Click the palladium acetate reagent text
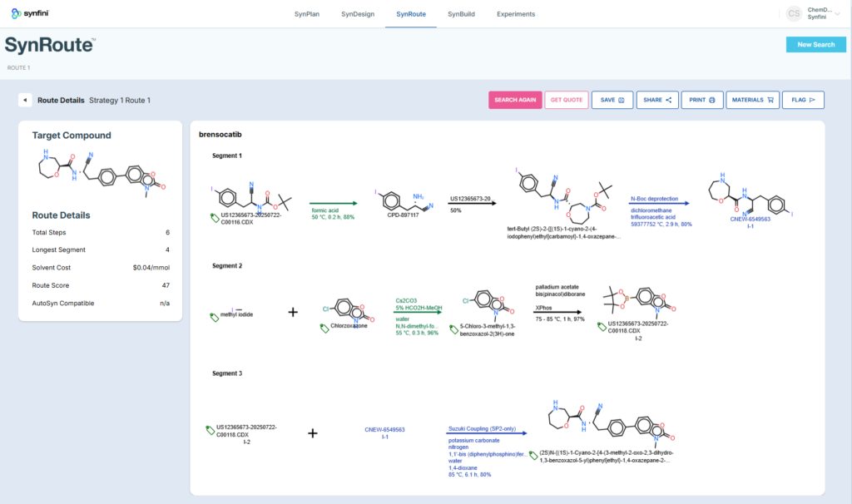The width and height of the screenshot is (852, 504). [557, 287]
